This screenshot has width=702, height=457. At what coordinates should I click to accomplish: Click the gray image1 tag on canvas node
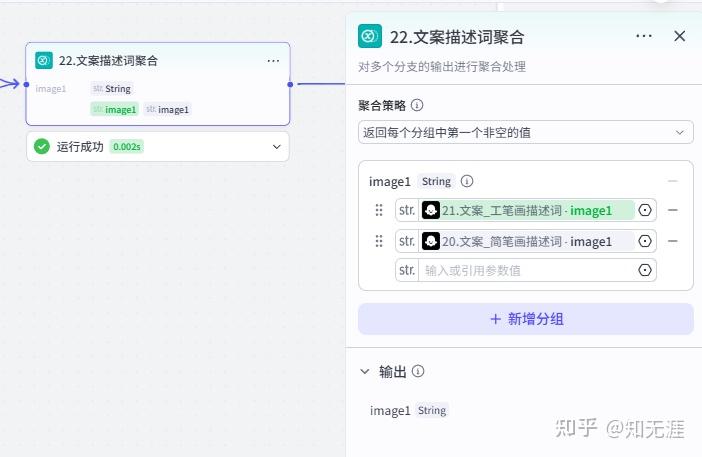pyautogui.click(x=167, y=110)
